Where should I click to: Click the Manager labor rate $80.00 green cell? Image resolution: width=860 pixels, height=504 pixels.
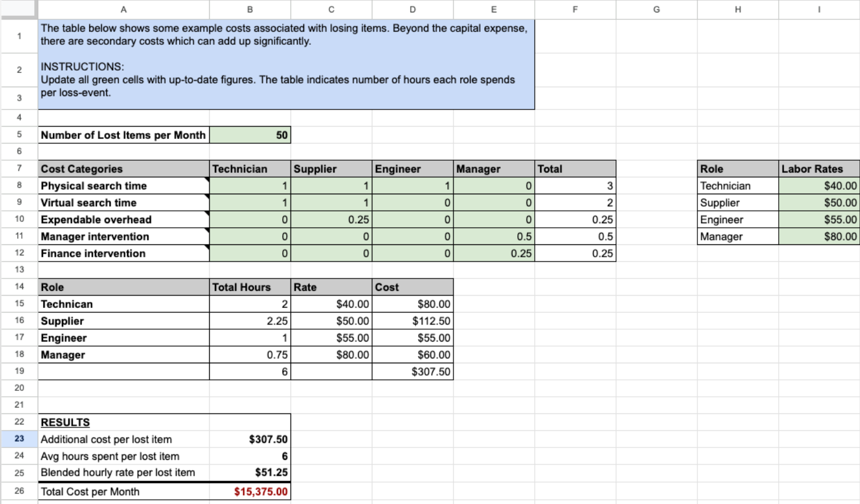pos(819,237)
